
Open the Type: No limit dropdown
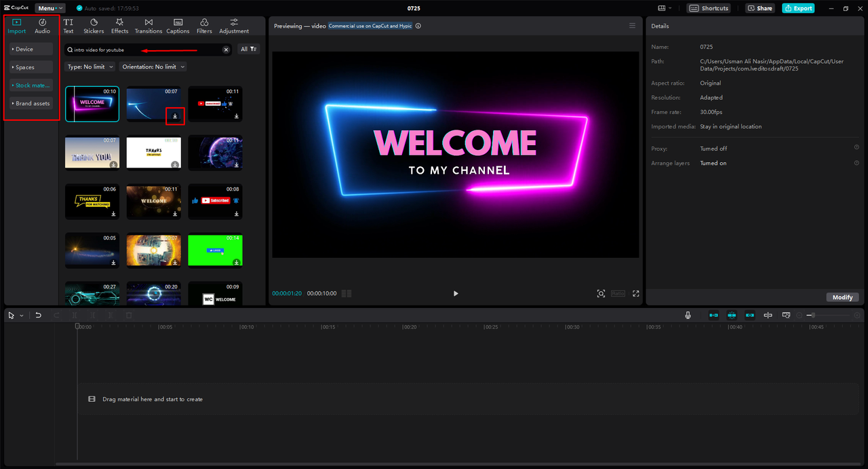point(90,67)
